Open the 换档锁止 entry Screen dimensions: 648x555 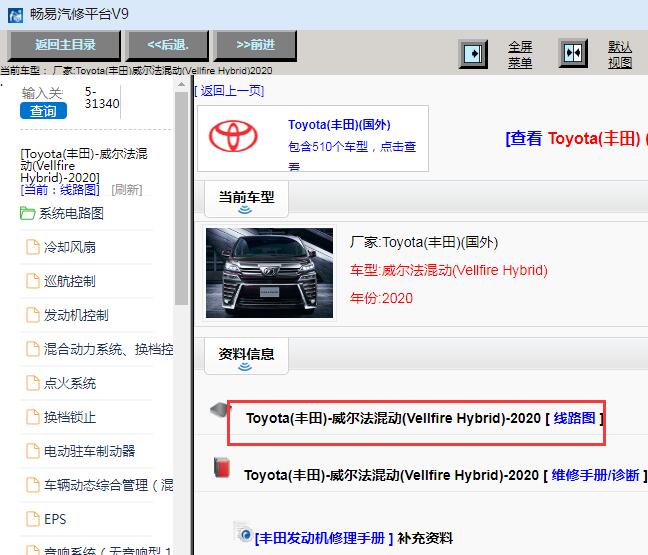70,417
